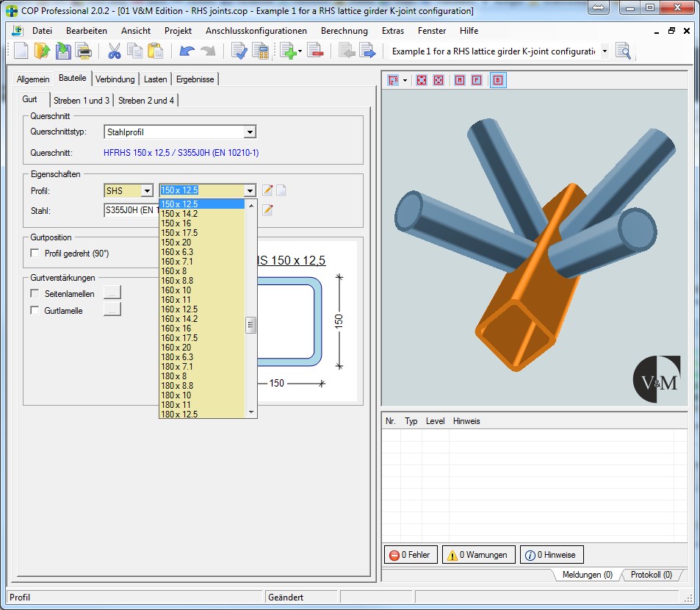Click the print toolbar icon

(83, 51)
